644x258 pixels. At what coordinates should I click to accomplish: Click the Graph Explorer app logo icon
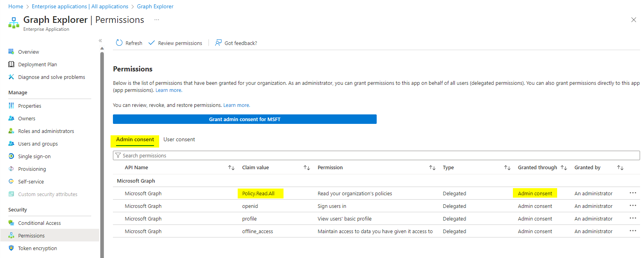click(14, 23)
